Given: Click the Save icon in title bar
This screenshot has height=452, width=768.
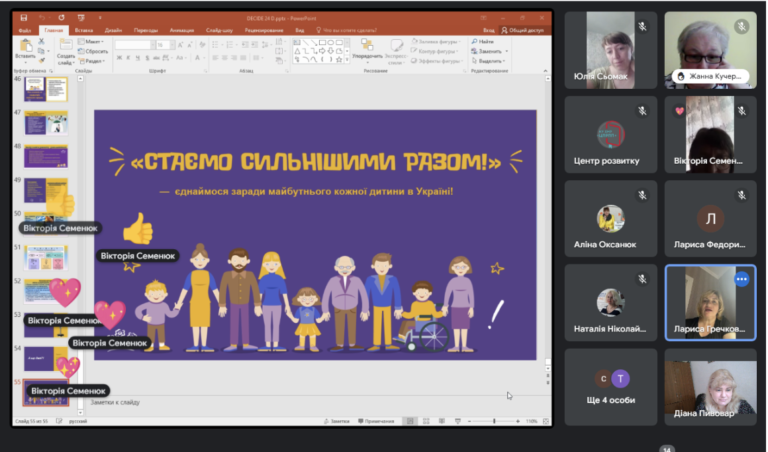Looking at the screenshot, I should coord(24,18).
